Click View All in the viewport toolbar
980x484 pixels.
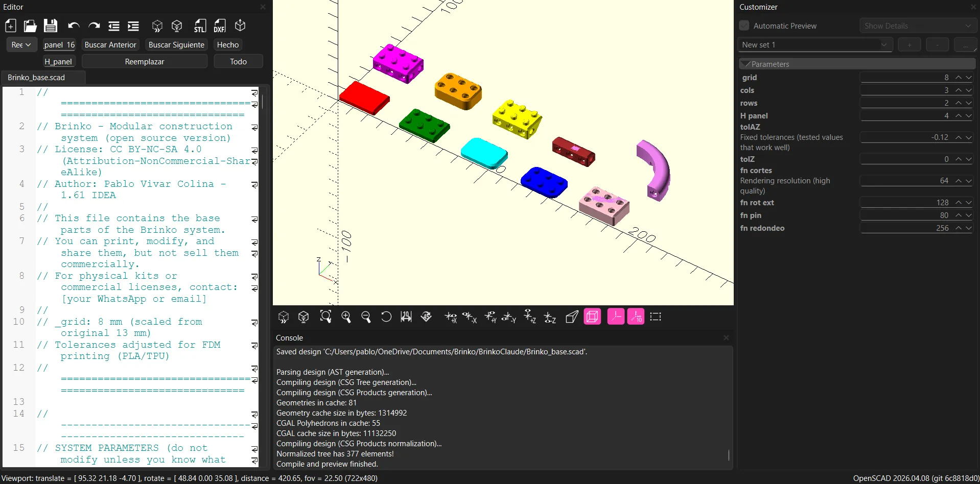click(325, 317)
